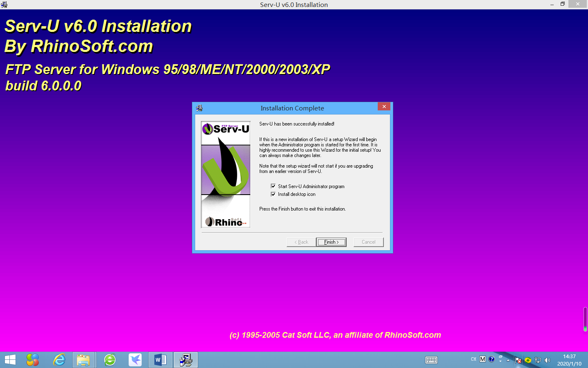588x368 pixels.
Task: Click the M input method icon
Action: click(x=483, y=359)
